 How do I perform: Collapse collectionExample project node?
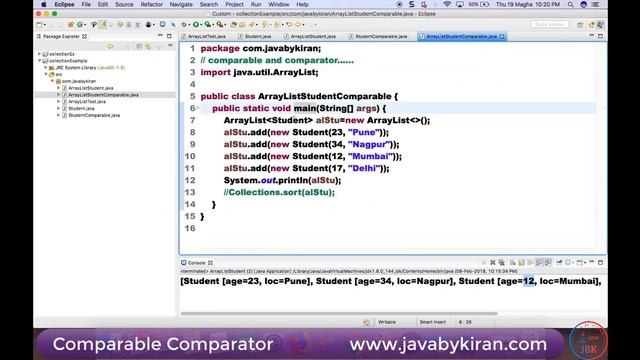click(40, 61)
